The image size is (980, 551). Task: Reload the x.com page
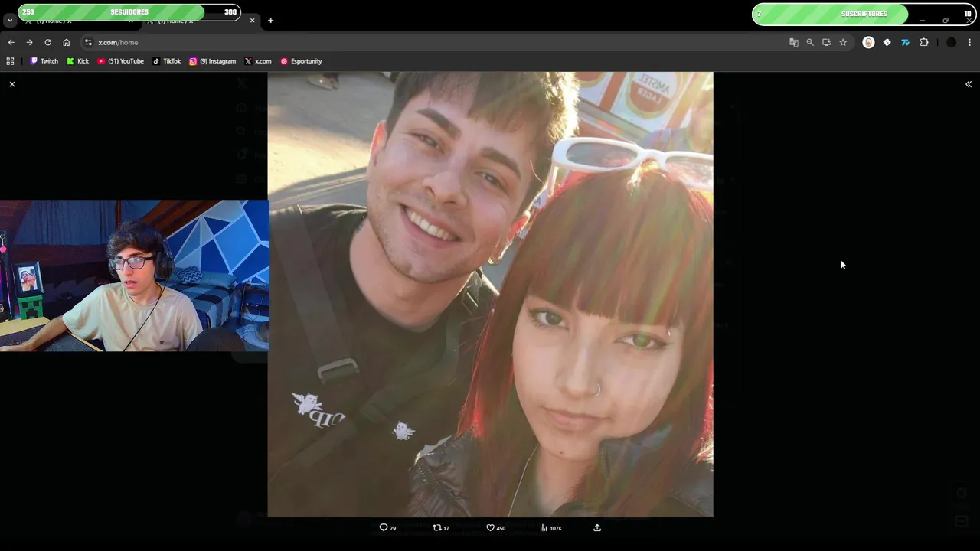[47, 42]
